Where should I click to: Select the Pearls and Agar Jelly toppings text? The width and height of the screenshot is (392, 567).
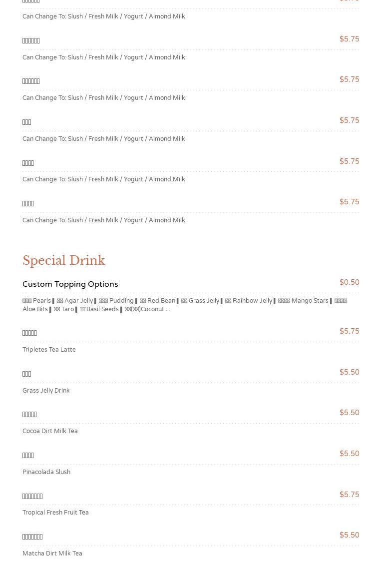pos(58,301)
